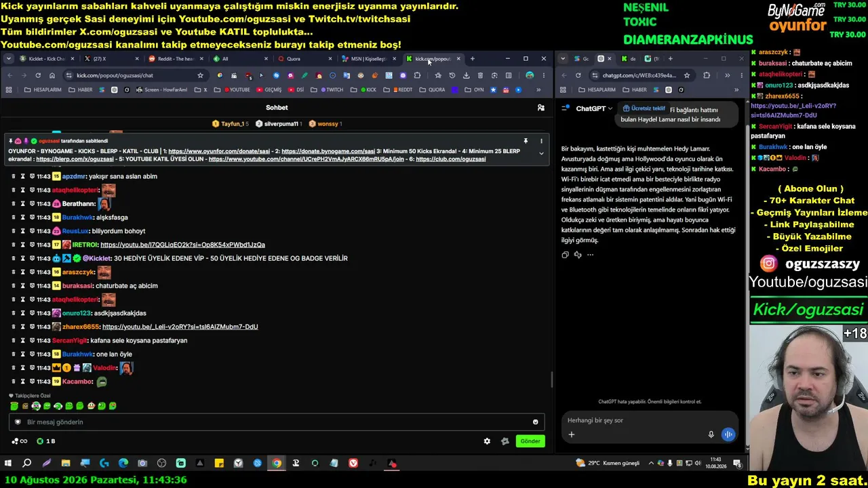Go to home page in Kick browser
Screen dimensions: 868x488
52,75
